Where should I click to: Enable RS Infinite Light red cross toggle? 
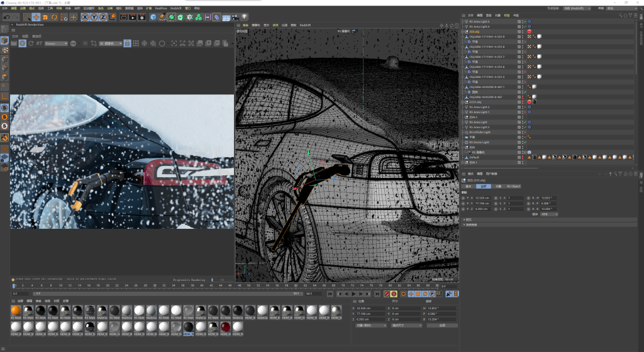pyautogui.click(x=525, y=132)
